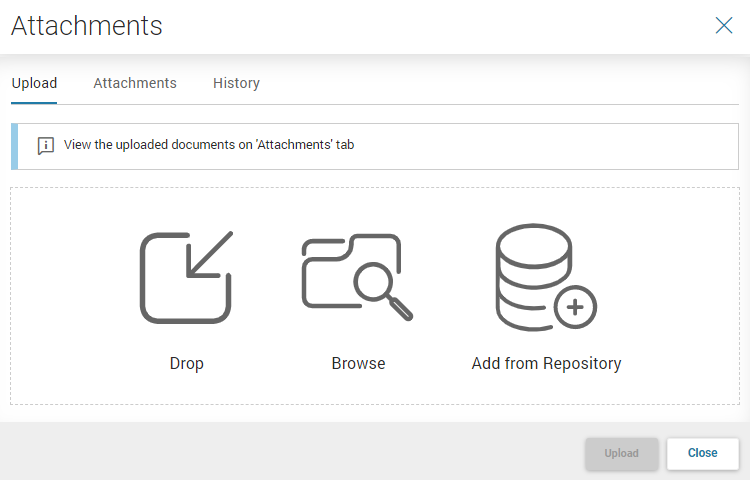Click the database repository icon
The width and height of the screenshot is (750, 480).
pyautogui.click(x=546, y=277)
